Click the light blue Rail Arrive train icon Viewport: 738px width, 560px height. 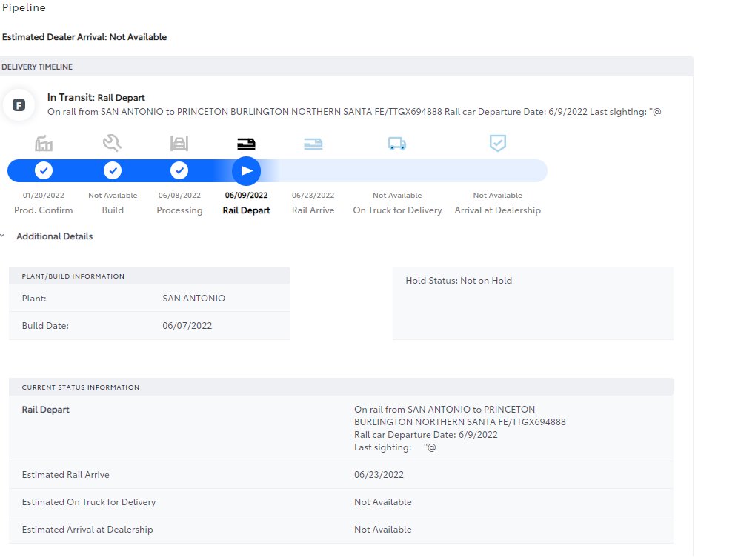(x=313, y=144)
